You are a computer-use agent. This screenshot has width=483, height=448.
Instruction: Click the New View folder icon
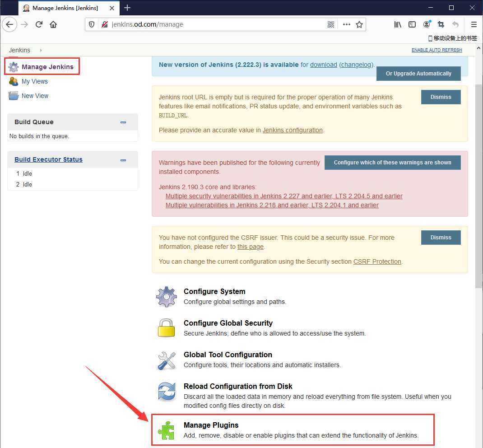(13, 96)
